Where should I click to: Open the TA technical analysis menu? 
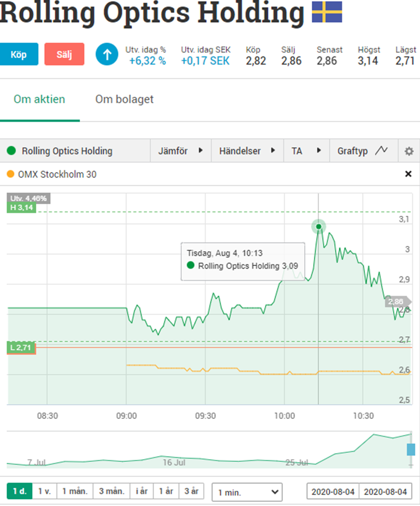click(x=306, y=151)
